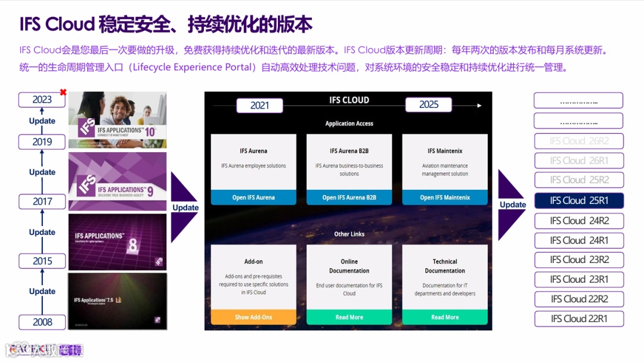Select the IFS Cloud 22R2 version box
644x362 pixels.
pos(579,299)
